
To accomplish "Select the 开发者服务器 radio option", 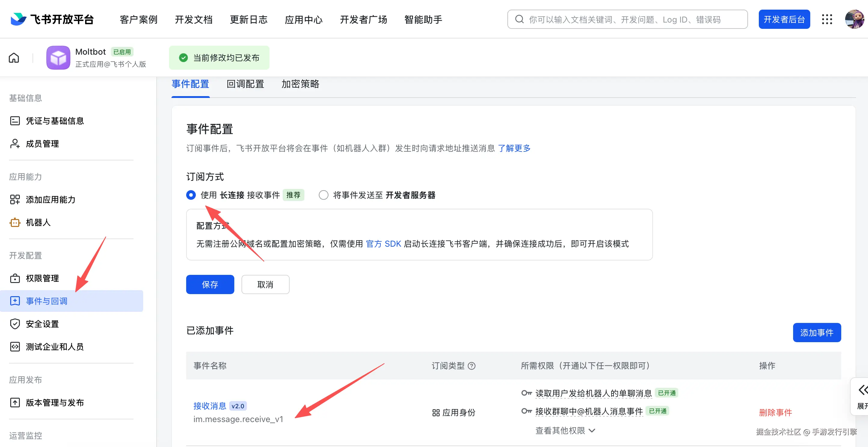I will click(324, 195).
